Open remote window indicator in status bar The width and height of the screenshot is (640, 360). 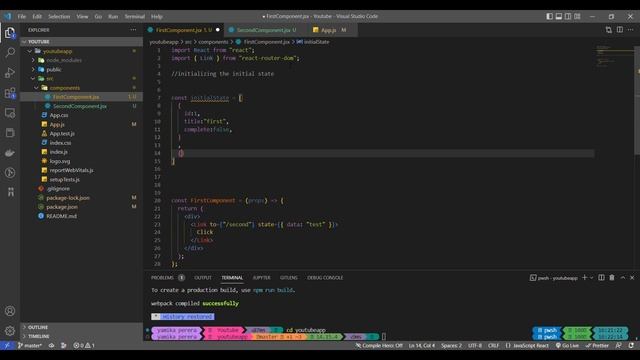pyautogui.click(x=7, y=345)
